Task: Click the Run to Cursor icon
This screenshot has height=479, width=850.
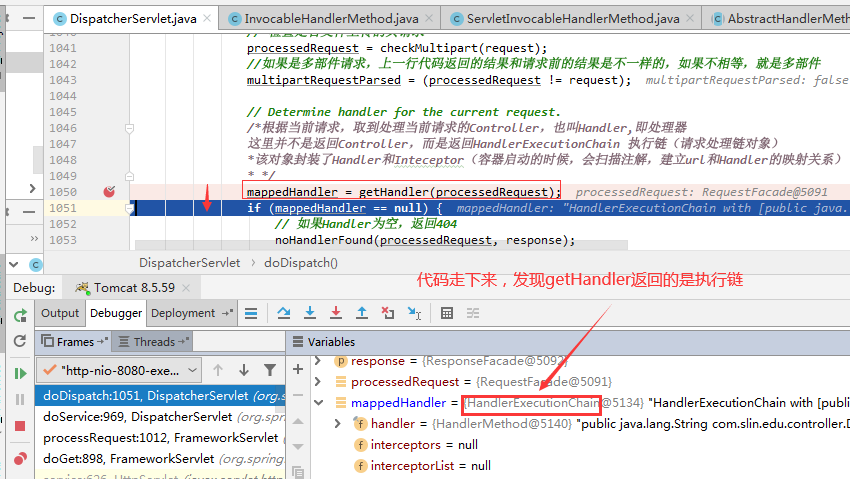Action: pyautogui.click(x=414, y=313)
